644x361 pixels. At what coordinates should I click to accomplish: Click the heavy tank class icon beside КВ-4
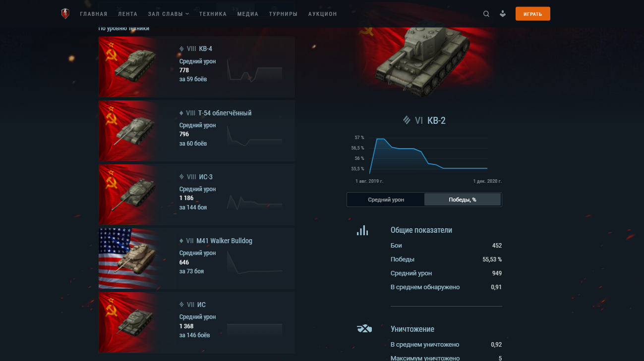tap(181, 49)
